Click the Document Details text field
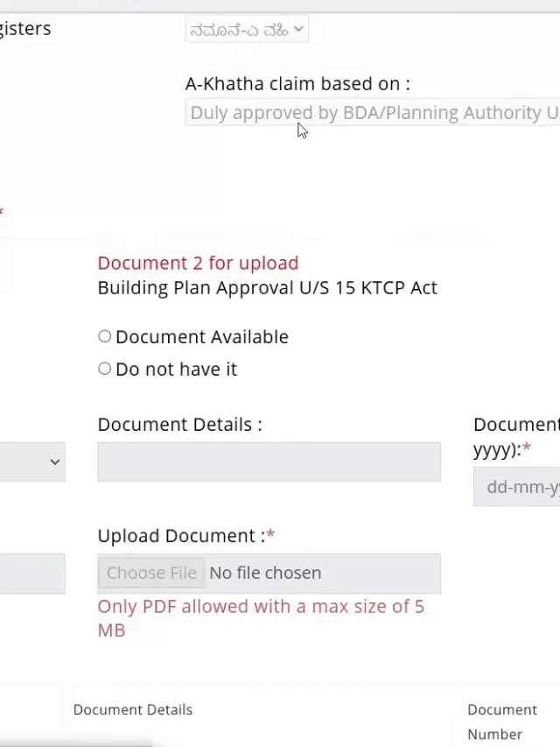Image resolution: width=560 pixels, height=747 pixels. coord(269,462)
